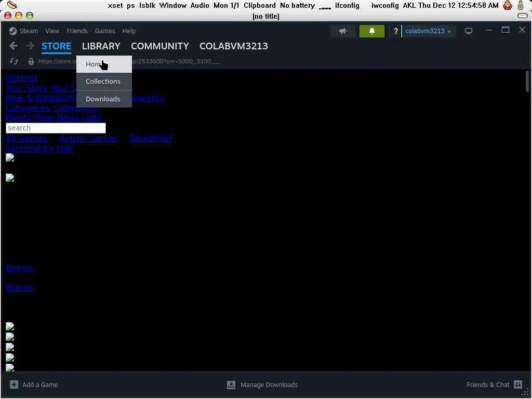Screen dimensions: 532x399
Task: Click the hot dog icon in menu bar
Action: (x=12, y=5)
